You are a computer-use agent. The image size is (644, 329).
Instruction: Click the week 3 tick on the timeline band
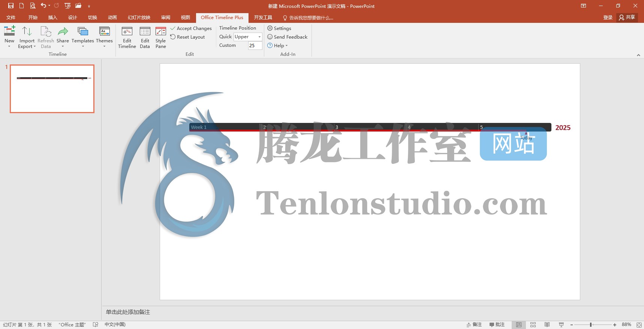pyautogui.click(x=337, y=127)
